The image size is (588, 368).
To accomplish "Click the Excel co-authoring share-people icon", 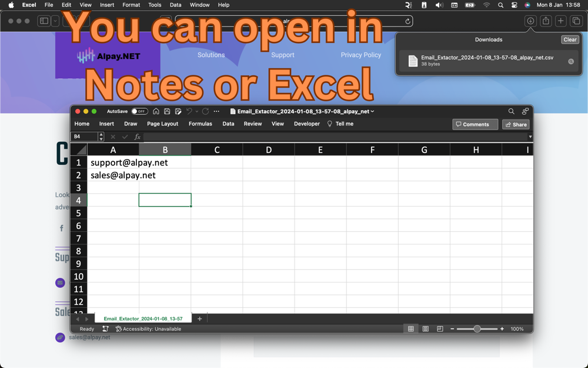I will tap(525, 111).
